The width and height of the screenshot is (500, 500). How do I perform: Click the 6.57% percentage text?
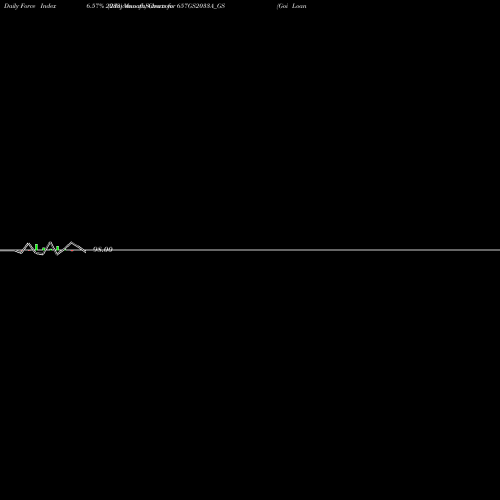pos(95,6)
